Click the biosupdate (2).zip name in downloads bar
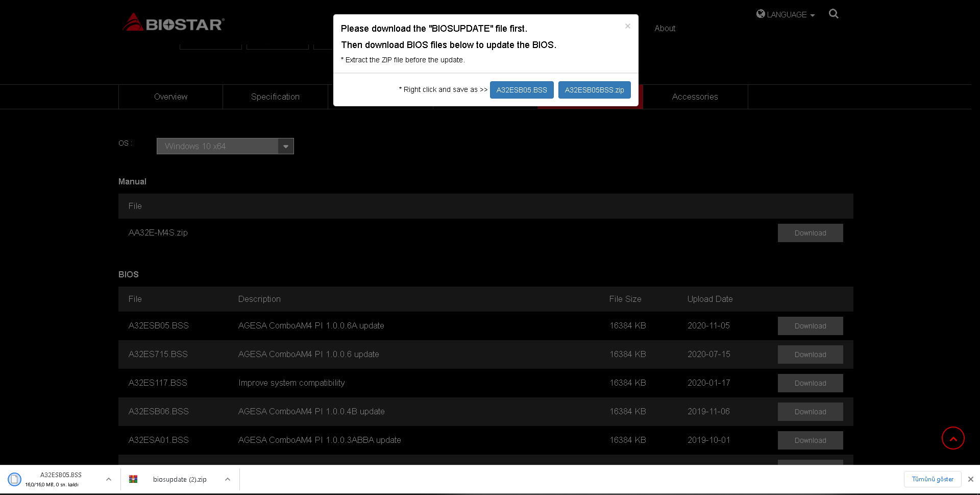This screenshot has height=495, width=980. pos(180,479)
